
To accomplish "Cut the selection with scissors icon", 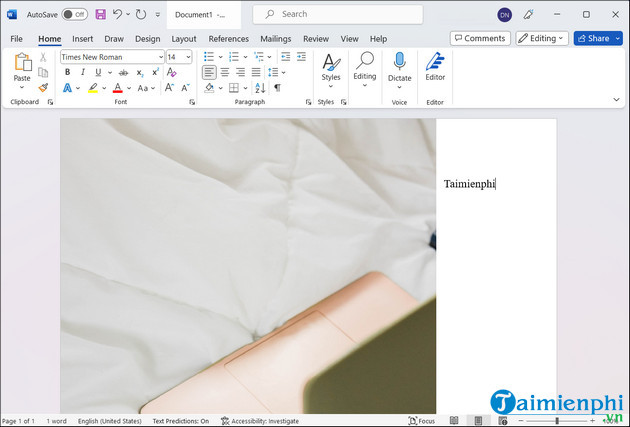I will [x=43, y=57].
